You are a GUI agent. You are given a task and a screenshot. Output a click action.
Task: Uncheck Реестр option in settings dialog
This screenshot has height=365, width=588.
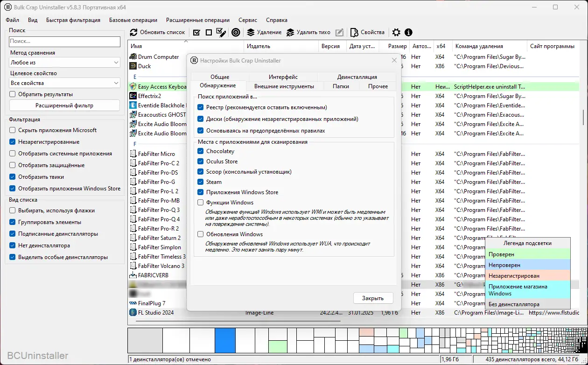pos(201,107)
